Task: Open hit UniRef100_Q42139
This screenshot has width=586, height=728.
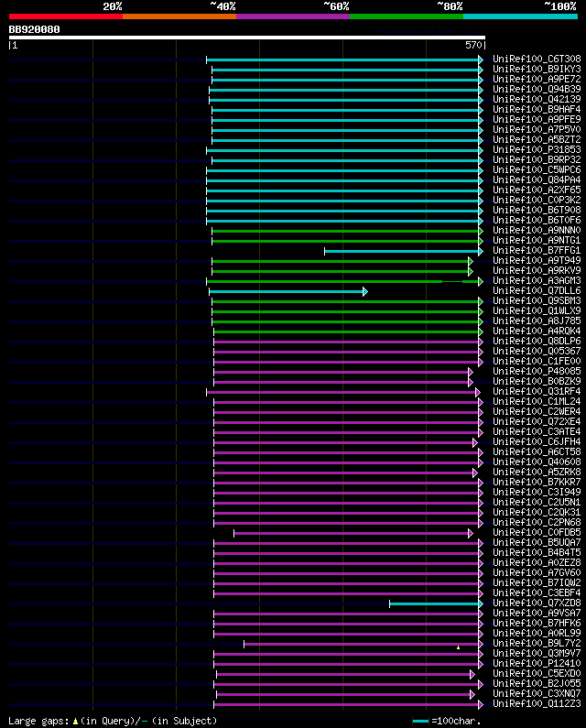Action: click(537, 100)
